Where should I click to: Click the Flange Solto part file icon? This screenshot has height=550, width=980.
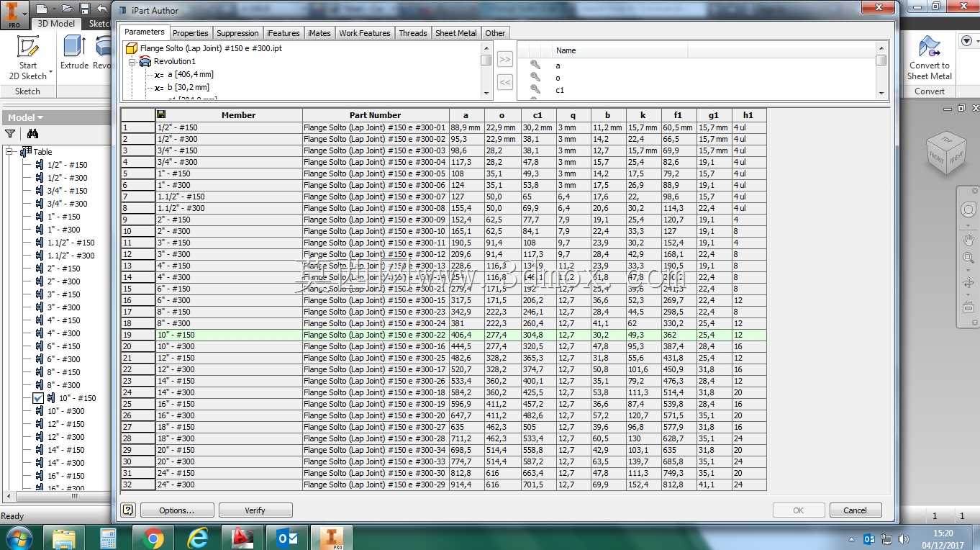point(132,48)
